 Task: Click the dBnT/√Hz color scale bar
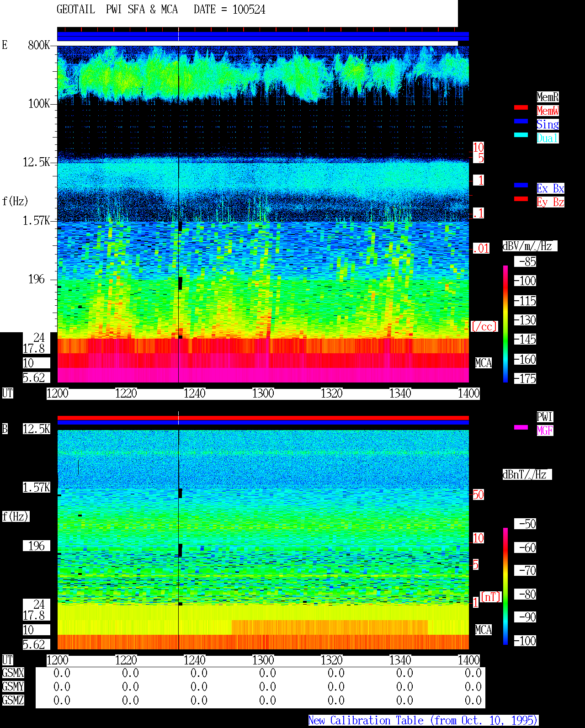[x=505, y=586]
